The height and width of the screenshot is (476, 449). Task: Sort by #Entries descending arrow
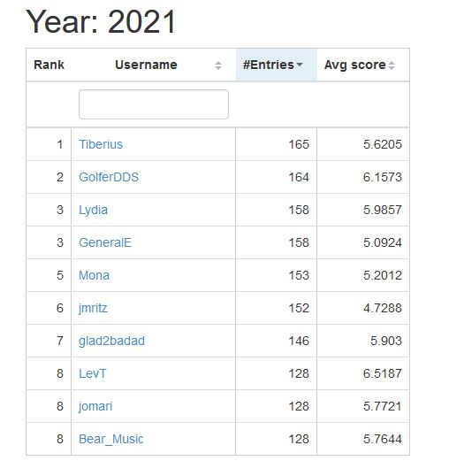pos(300,65)
